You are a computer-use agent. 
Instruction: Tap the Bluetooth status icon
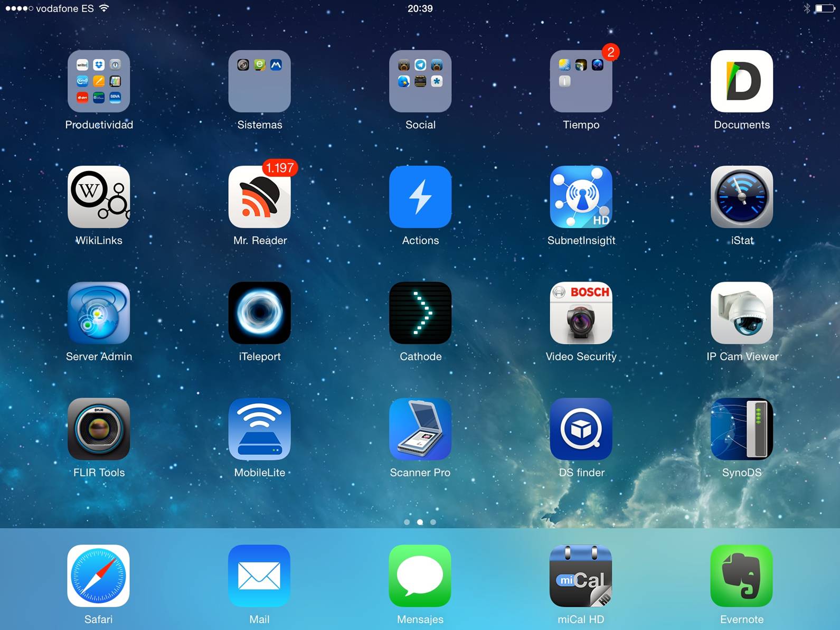point(806,8)
